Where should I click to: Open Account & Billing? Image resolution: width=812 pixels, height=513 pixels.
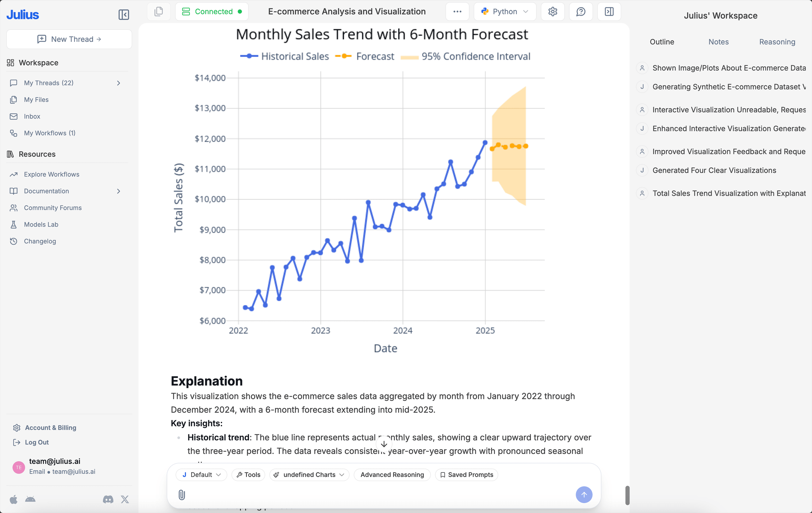51,427
